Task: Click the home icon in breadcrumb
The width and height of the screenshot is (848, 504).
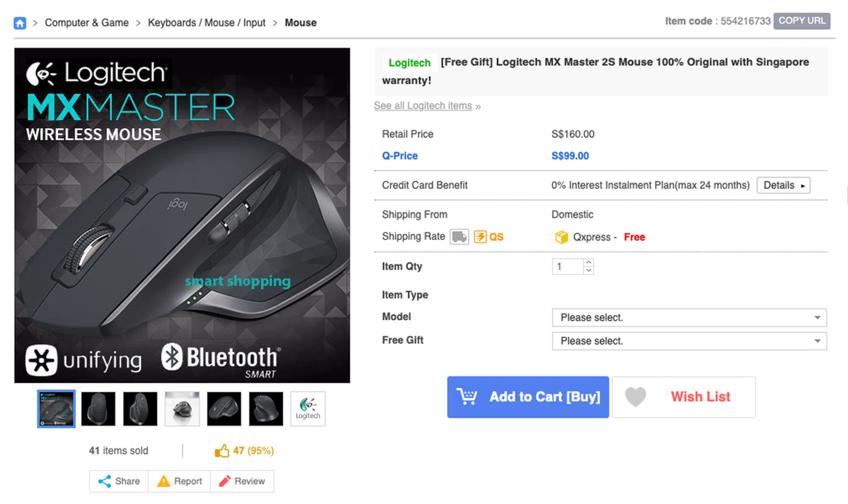Action: pyautogui.click(x=20, y=23)
